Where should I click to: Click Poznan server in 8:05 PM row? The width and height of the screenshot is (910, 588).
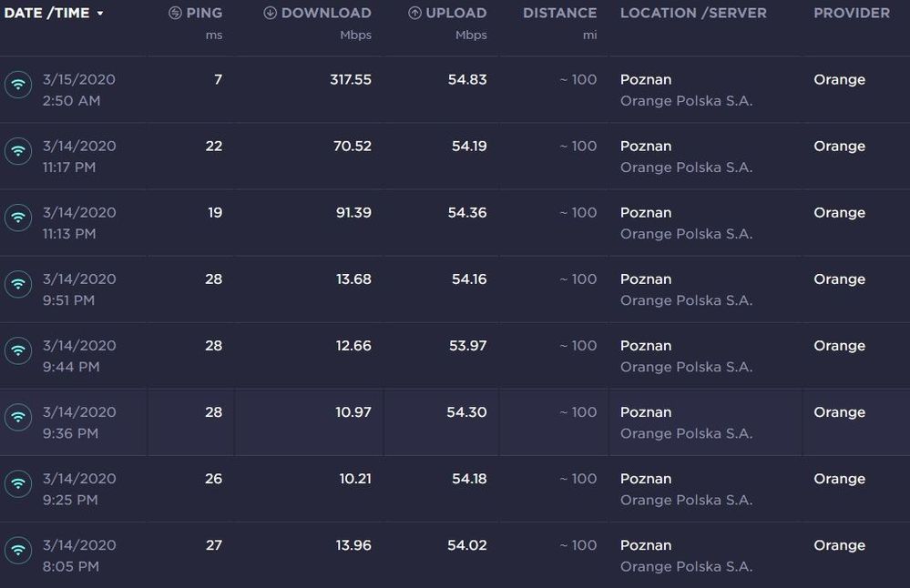(646, 545)
